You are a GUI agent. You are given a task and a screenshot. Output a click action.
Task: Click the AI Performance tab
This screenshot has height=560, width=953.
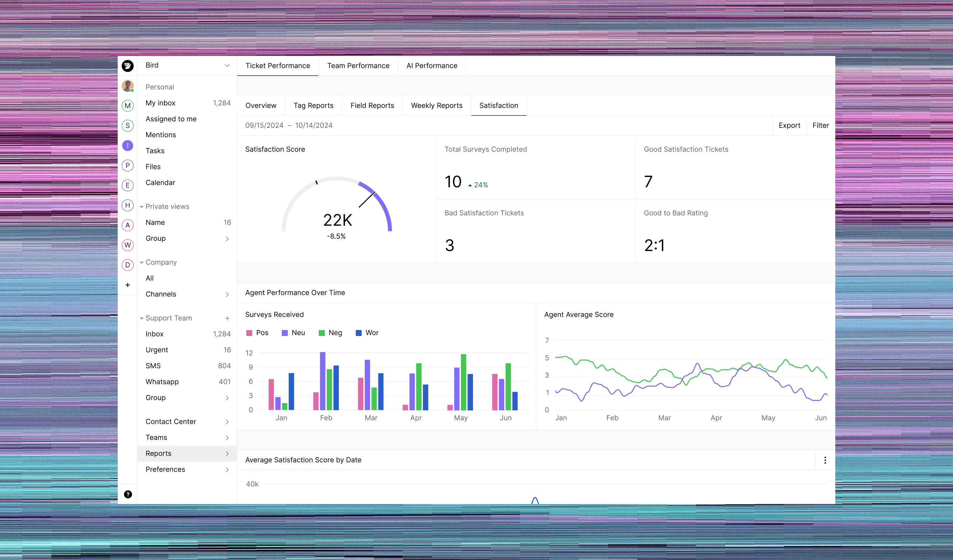pyautogui.click(x=432, y=65)
